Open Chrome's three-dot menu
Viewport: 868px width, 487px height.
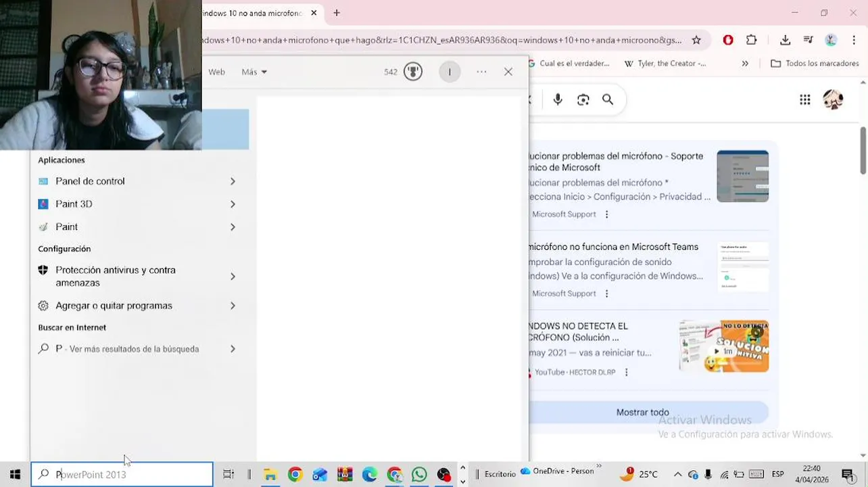[x=854, y=40]
